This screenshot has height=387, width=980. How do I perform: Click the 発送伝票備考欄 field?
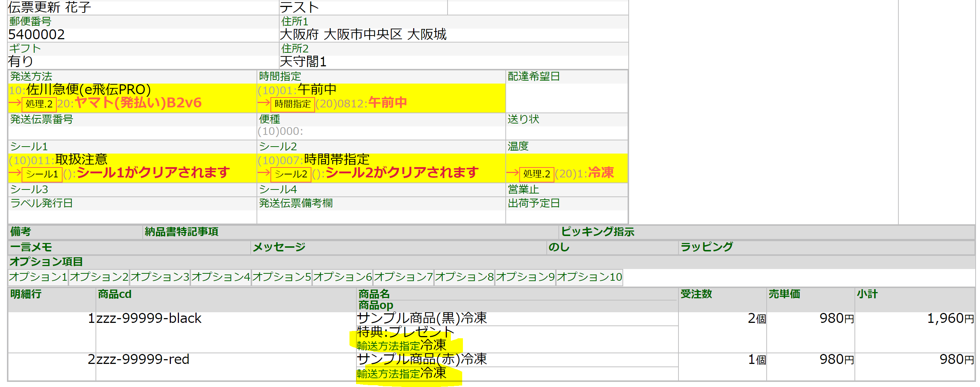point(381,216)
